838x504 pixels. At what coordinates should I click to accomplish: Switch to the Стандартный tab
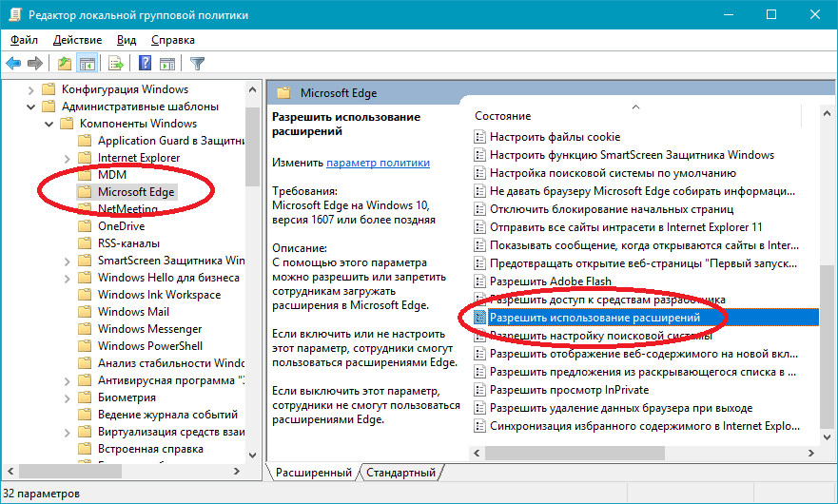click(x=400, y=473)
